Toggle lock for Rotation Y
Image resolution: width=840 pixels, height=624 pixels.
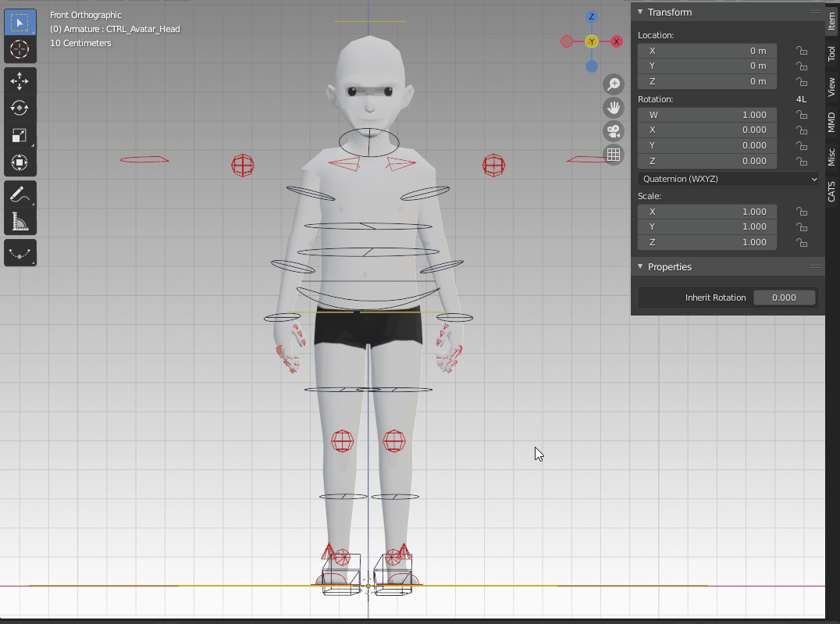click(x=802, y=145)
